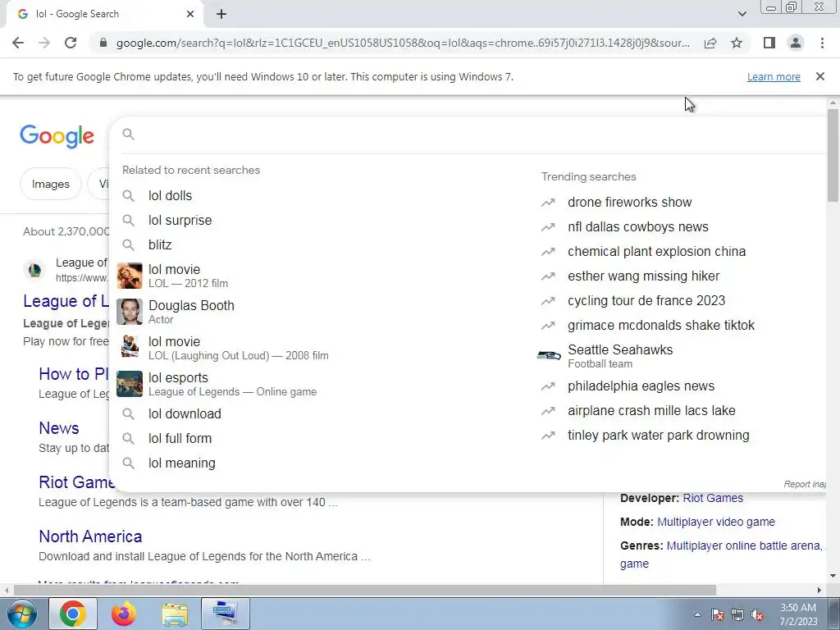Open the 'Riot Games' developer link
The image size is (840, 630).
(x=713, y=498)
